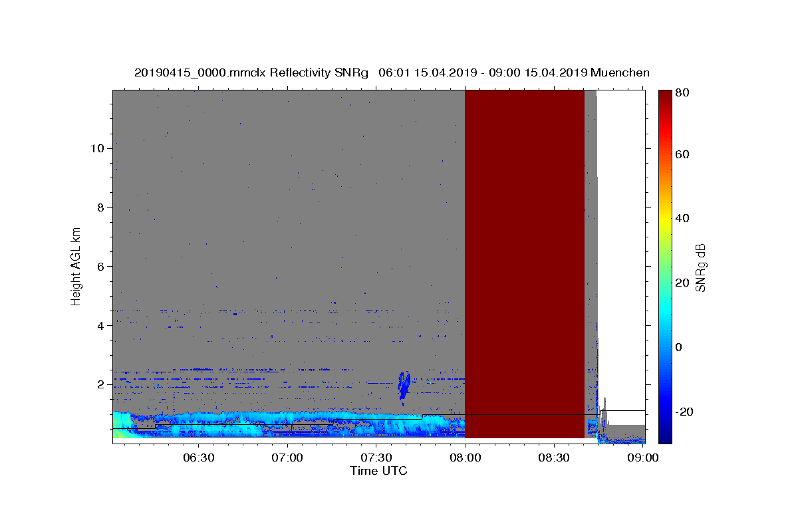
Task: Click the height tick label 6
Action: point(102,267)
